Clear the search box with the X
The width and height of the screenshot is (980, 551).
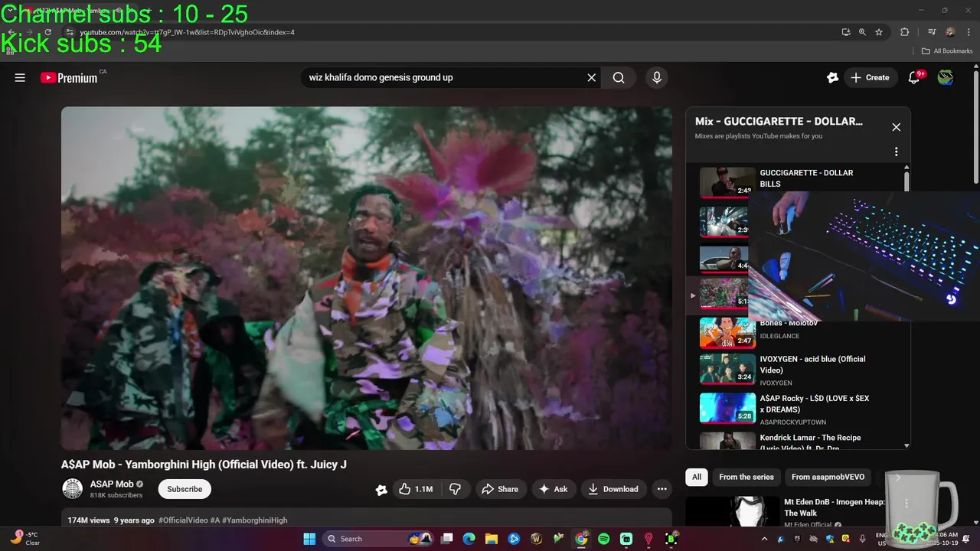click(x=591, y=77)
